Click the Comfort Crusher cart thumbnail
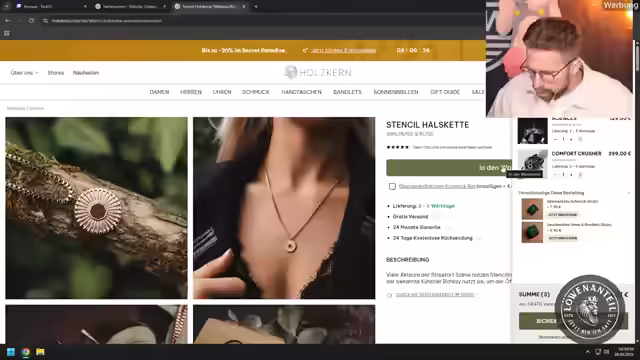This screenshot has height=360, width=640. click(x=533, y=164)
